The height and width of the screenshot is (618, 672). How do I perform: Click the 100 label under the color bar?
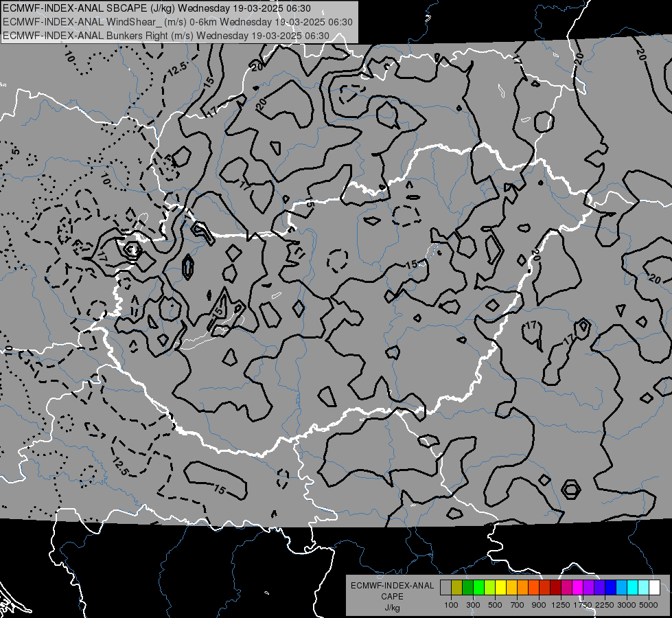pyautogui.click(x=451, y=605)
